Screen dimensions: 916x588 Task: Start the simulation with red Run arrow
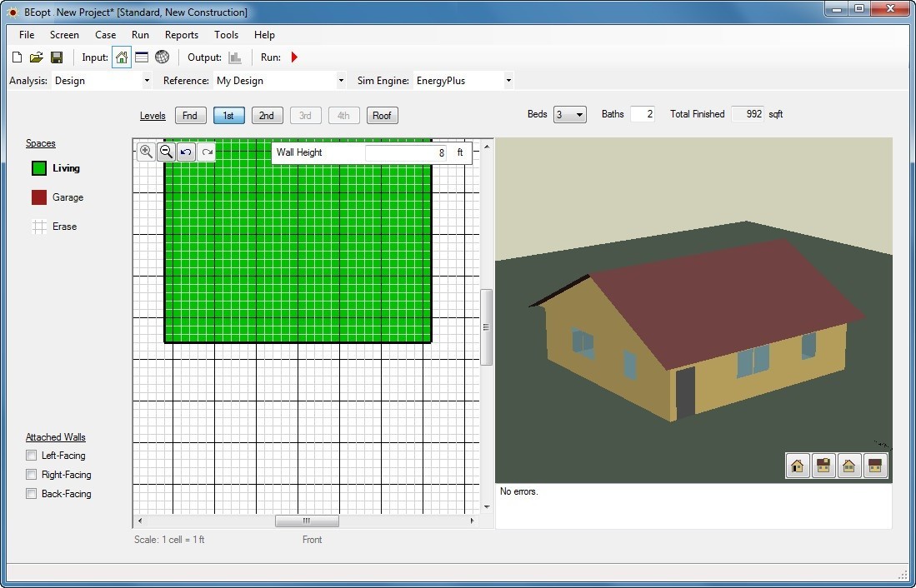[x=294, y=57]
